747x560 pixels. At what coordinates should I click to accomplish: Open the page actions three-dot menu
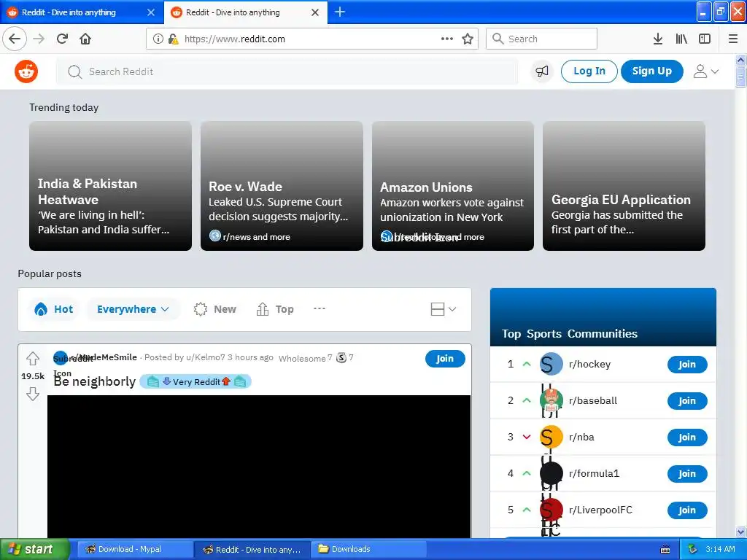click(447, 39)
